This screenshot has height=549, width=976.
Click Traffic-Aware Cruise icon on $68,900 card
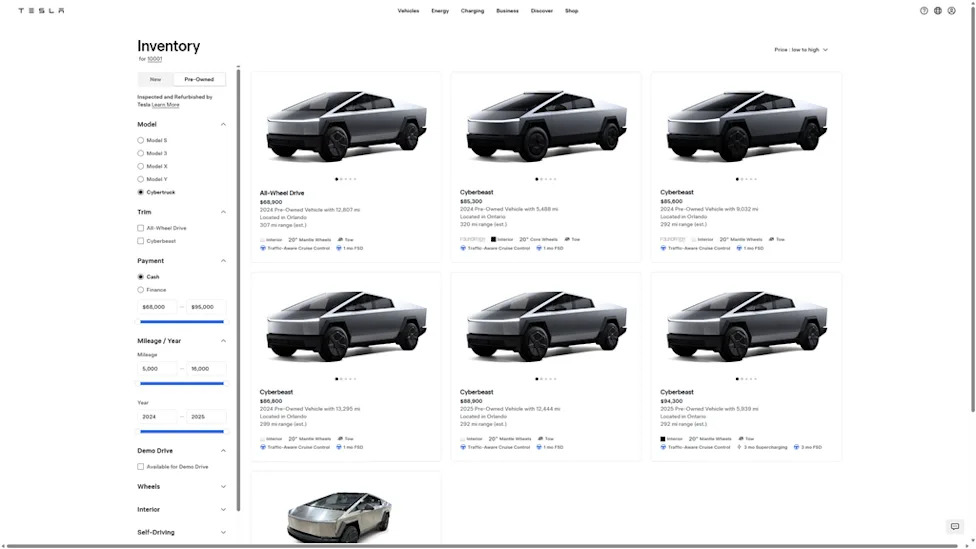[x=263, y=248]
